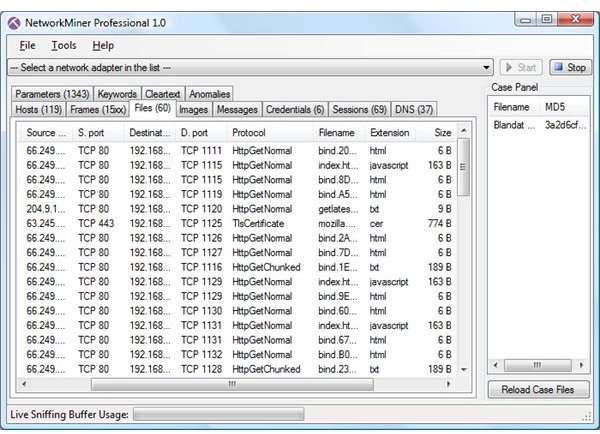The height and width of the screenshot is (434, 600).
Task: Click the bind.23... filename cell
Action: [337, 369]
